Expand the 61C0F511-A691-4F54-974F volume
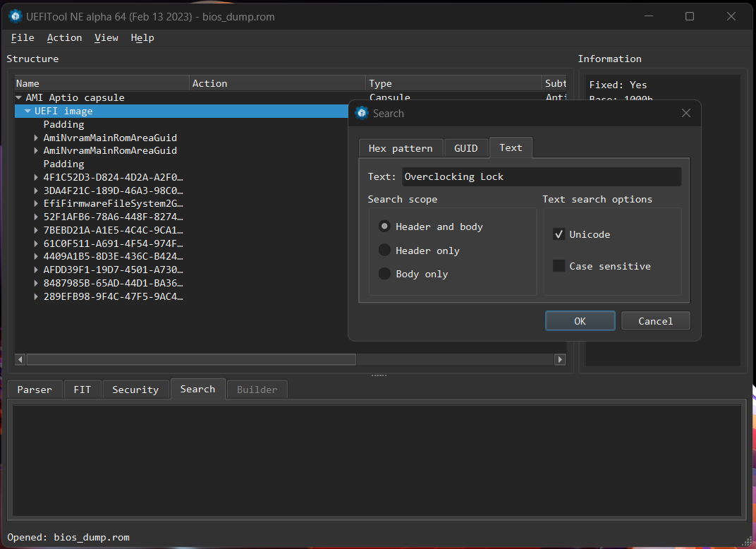Screen dimensions: 756x549 36,243
